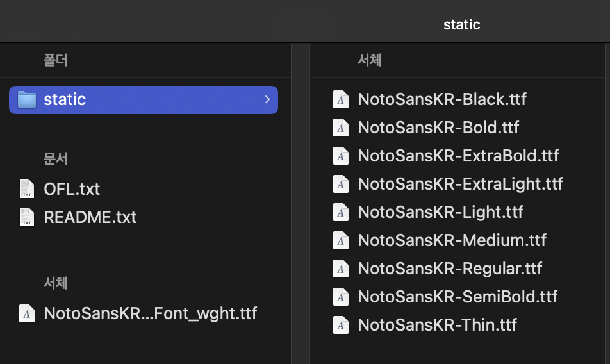Click the 문서 group header

(x=55, y=159)
